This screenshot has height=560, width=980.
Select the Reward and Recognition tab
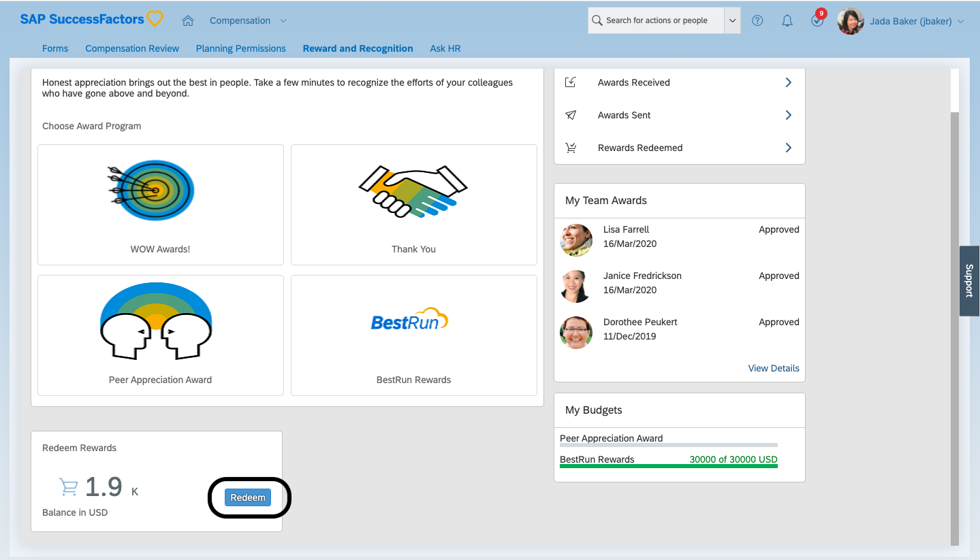[358, 48]
